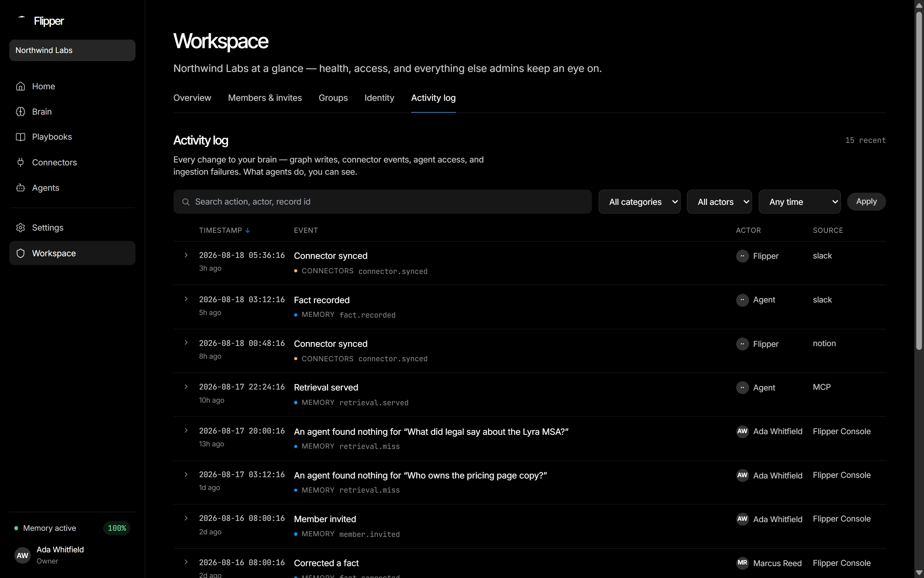Click the 'notion' source cell
The height and width of the screenshot is (578, 924).
coord(824,344)
